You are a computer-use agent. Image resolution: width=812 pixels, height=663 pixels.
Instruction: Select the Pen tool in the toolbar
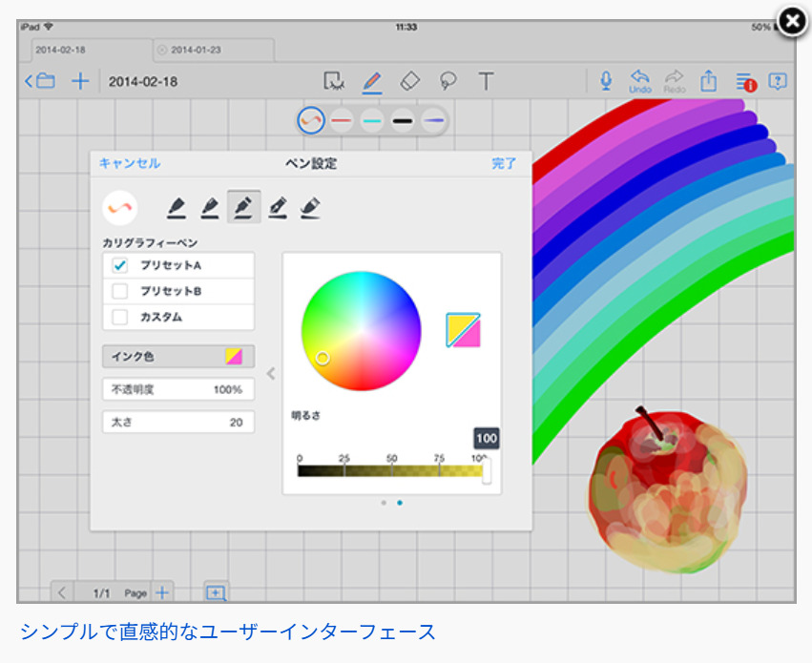tap(371, 81)
